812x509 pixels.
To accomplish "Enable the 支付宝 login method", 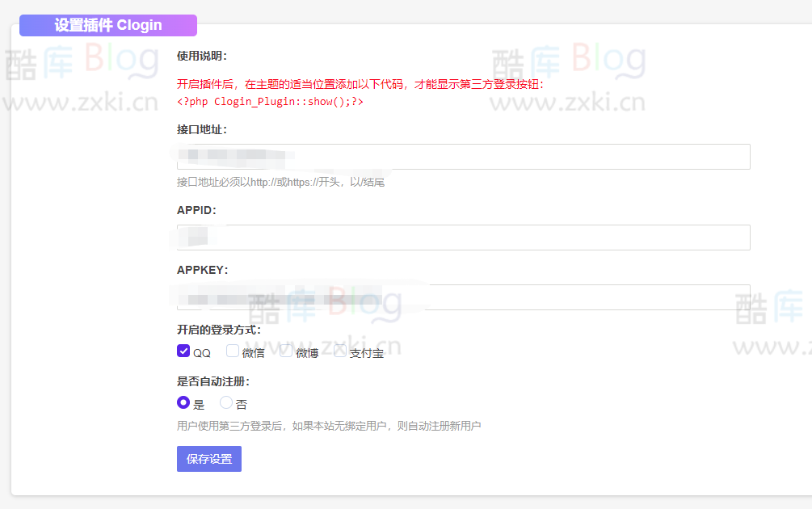I will (x=339, y=349).
